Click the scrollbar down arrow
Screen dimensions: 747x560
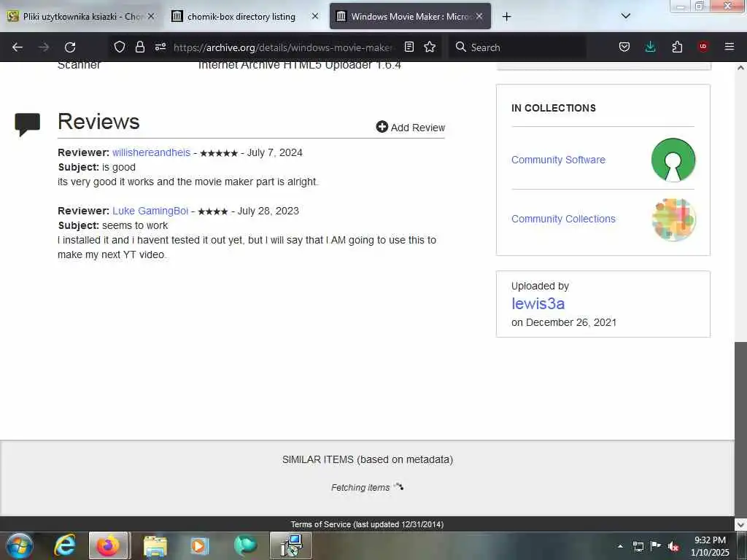740,524
